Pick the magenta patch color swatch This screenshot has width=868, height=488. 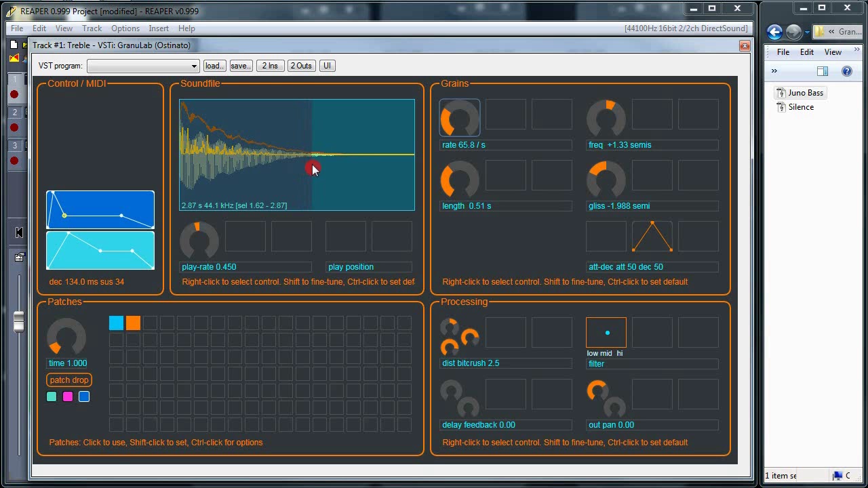pyautogui.click(x=68, y=396)
